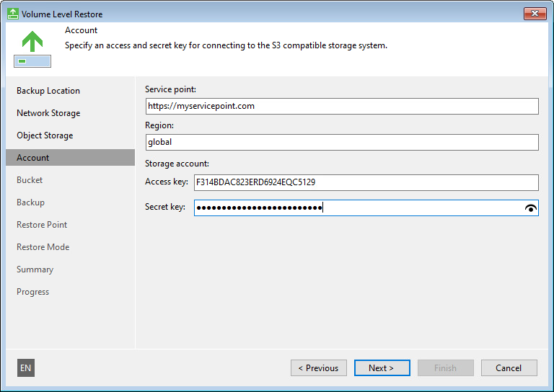Click the Service point label
Viewport: 554px width, 392px height.
pyautogui.click(x=171, y=89)
